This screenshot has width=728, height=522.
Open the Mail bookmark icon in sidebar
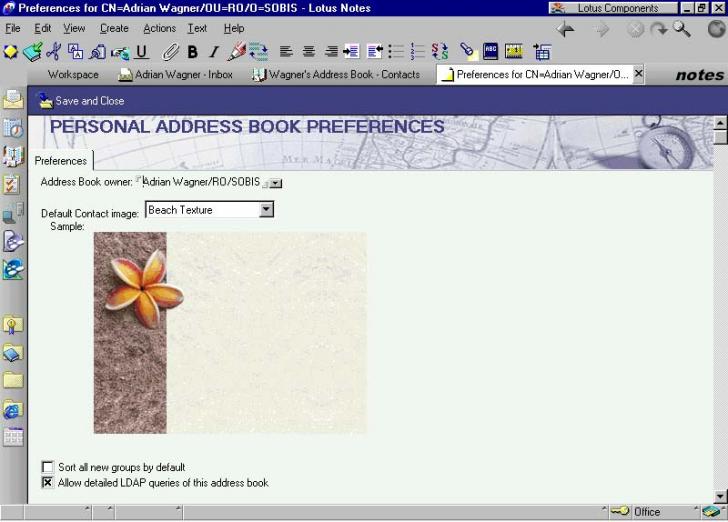13,99
